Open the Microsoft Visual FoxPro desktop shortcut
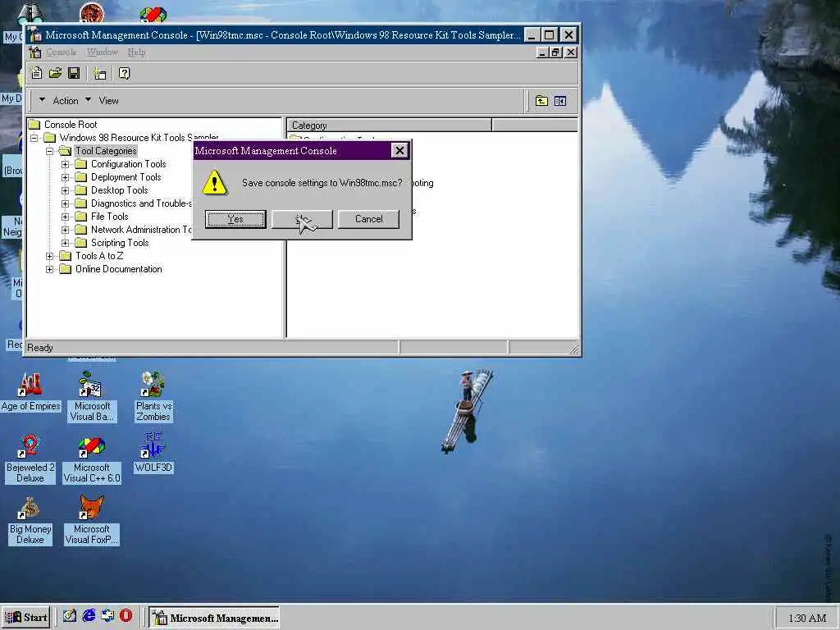Image resolution: width=840 pixels, height=630 pixels. click(x=92, y=521)
